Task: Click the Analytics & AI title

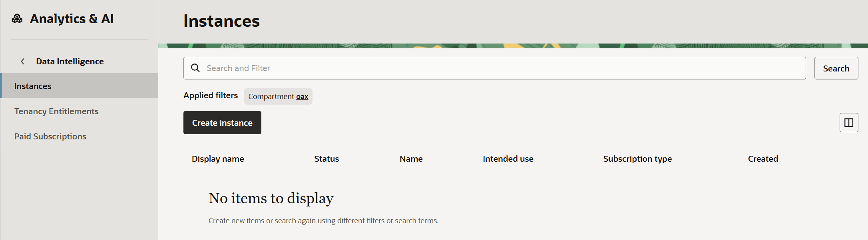Action: pos(72,19)
